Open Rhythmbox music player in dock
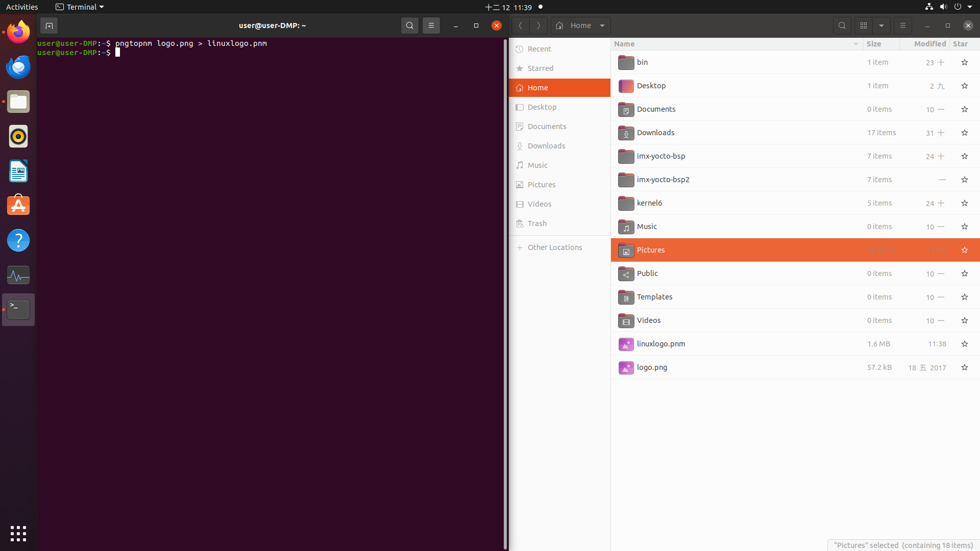 pos(18,136)
